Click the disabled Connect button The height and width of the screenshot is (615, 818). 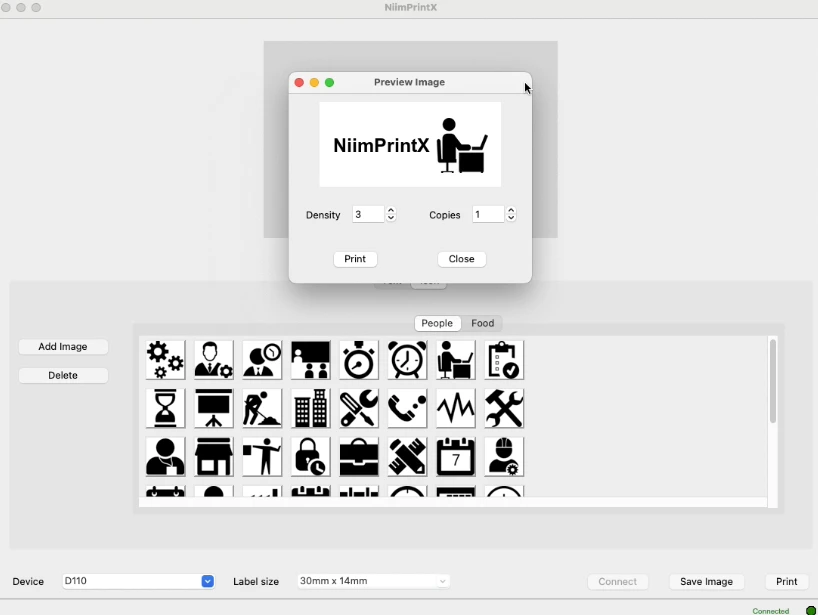618,582
